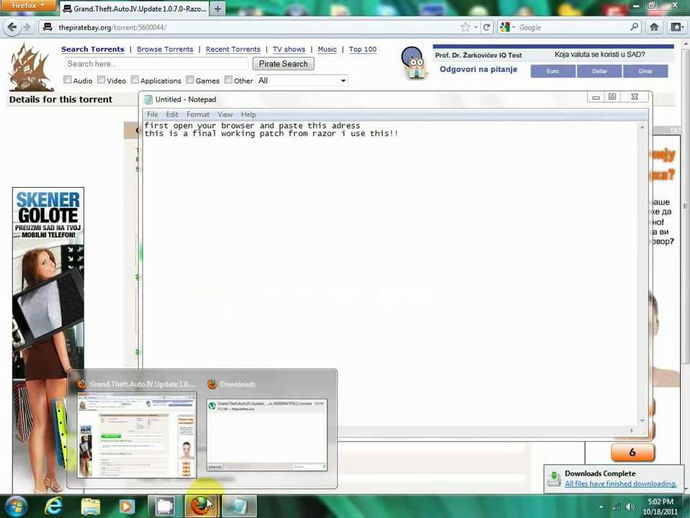
Task: Open Notepad View menu
Action: pyautogui.click(x=225, y=114)
